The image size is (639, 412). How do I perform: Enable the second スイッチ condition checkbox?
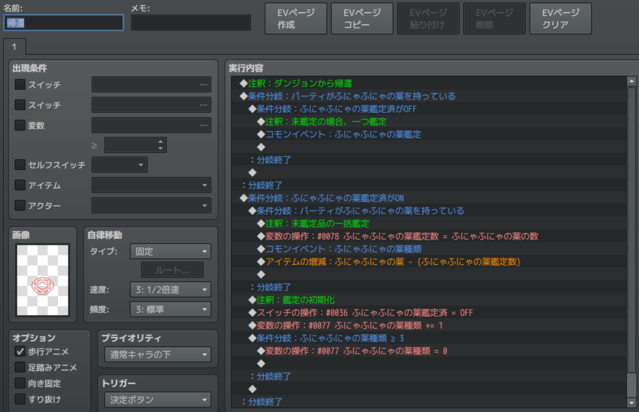(20, 105)
